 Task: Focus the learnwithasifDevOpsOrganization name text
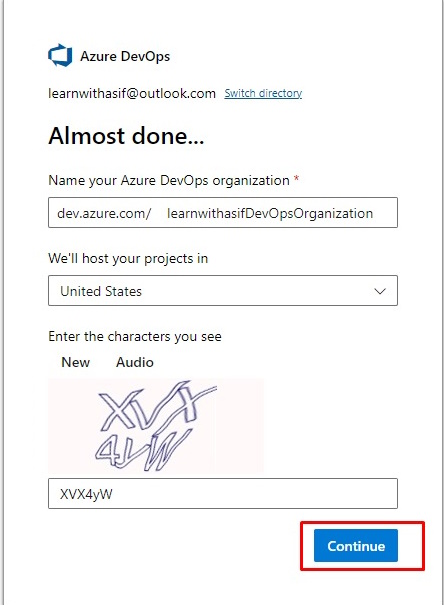[x=270, y=213]
